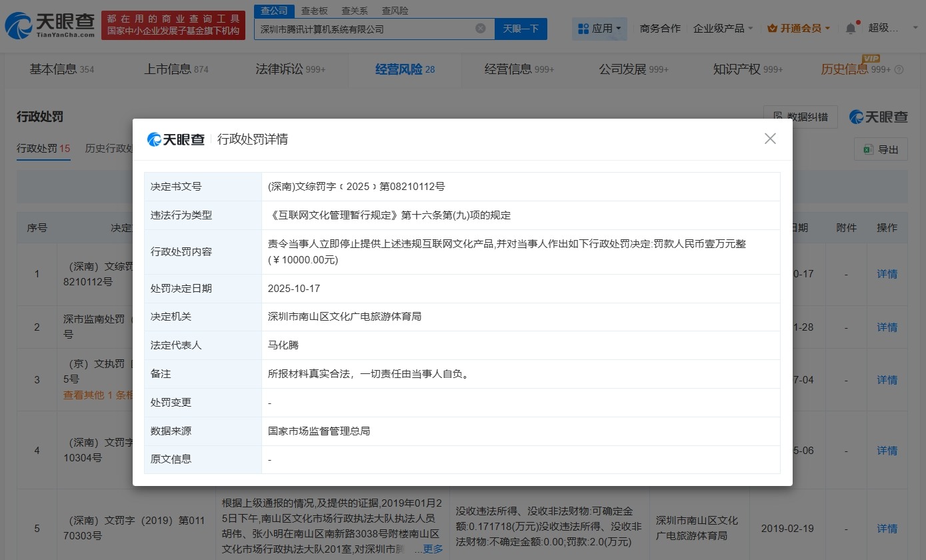
Task: Click the notification bell icon
Action: pos(851,27)
